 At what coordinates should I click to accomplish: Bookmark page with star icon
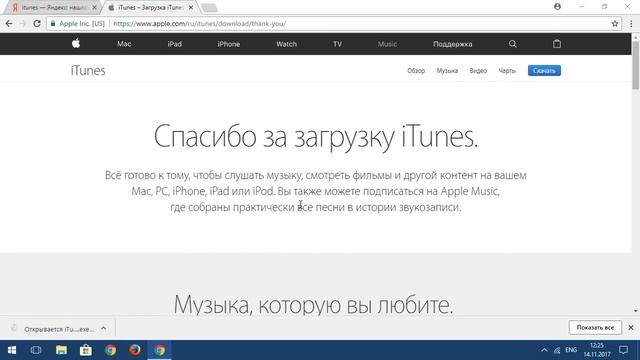click(615, 24)
